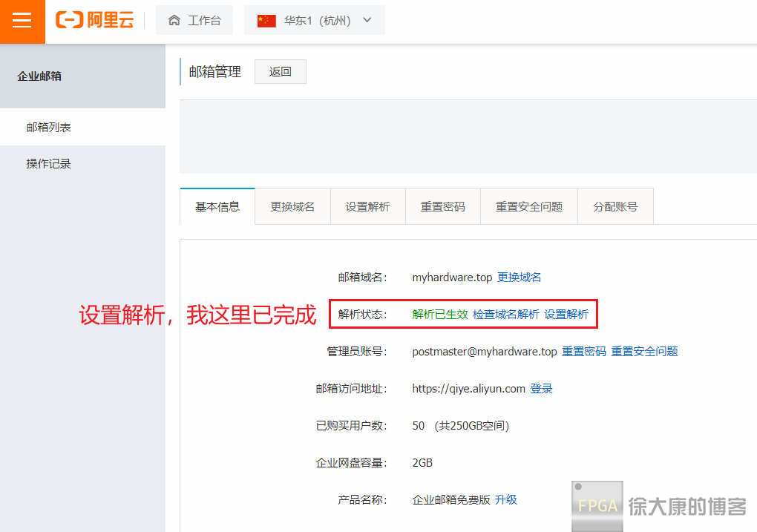Switch to the 基本信息 tab

(217, 206)
